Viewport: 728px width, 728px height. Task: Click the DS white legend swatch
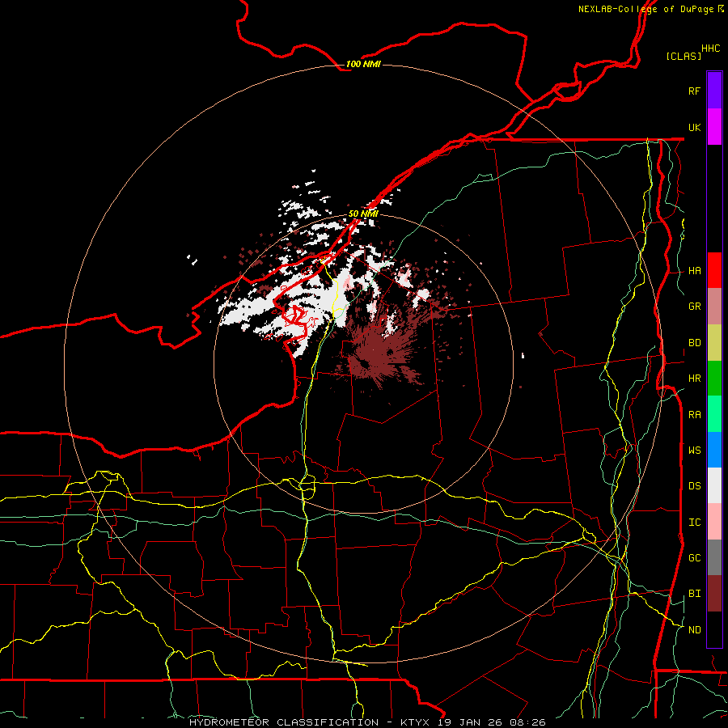pyautogui.click(x=714, y=485)
